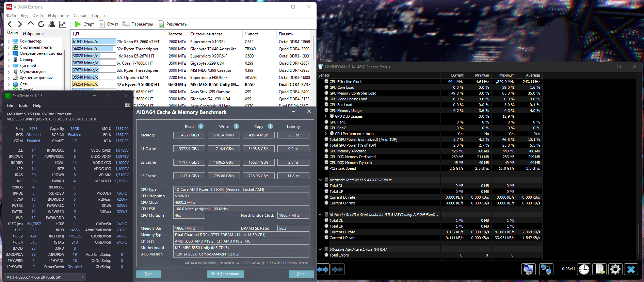The image size is (644, 282).
Task: Click the info icon next to Read
Action: pyautogui.click(x=201, y=126)
